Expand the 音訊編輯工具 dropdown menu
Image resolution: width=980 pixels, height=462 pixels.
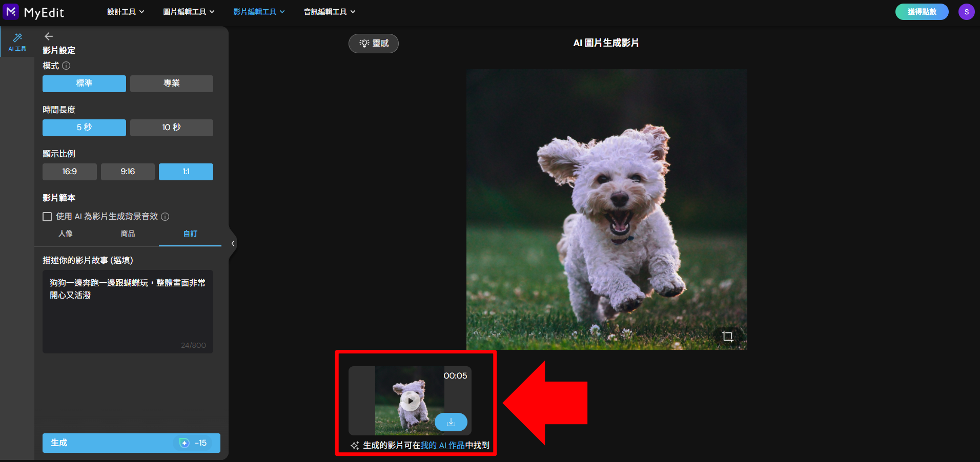329,12
